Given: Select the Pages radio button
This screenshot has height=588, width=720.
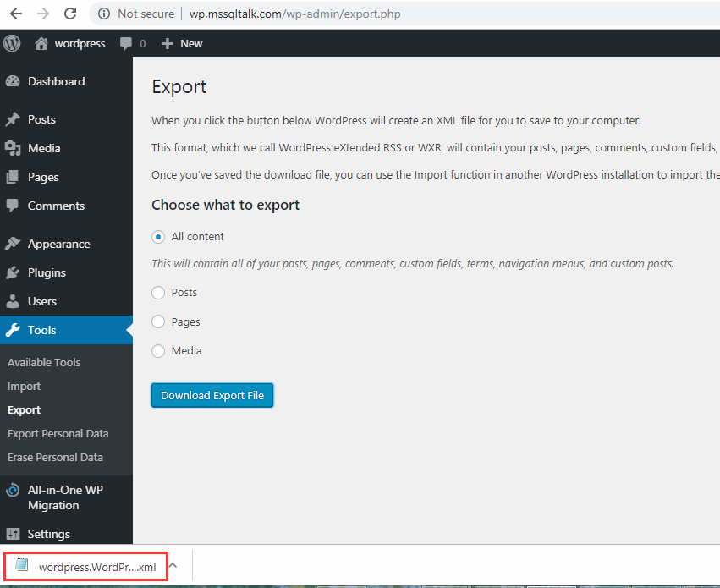Looking at the screenshot, I should click(158, 321).
